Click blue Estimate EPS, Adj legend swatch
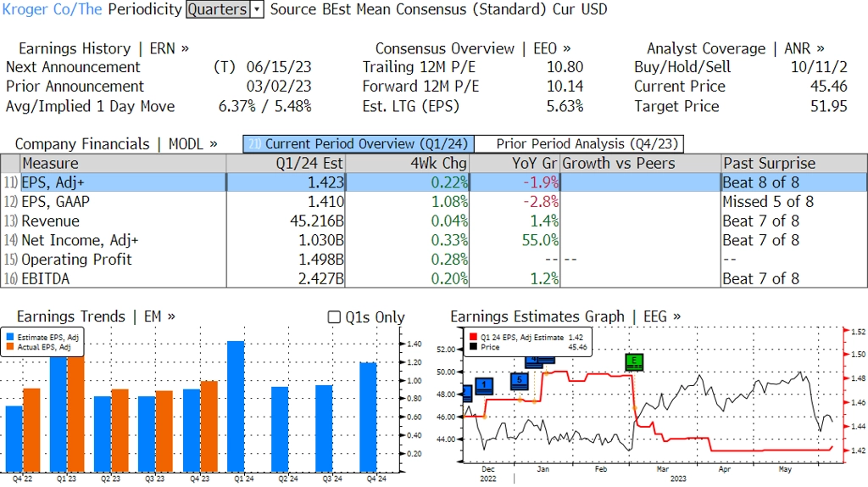The width and height of the screenshot is (868, 487). pyautogui.click(x=10, y=337)
